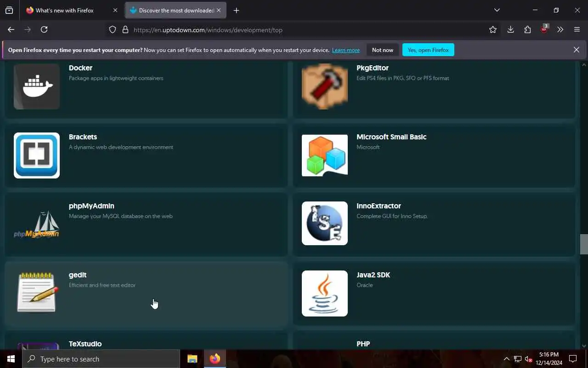Reload the current page
588x368 pixels.
click(x=44, y=29)
